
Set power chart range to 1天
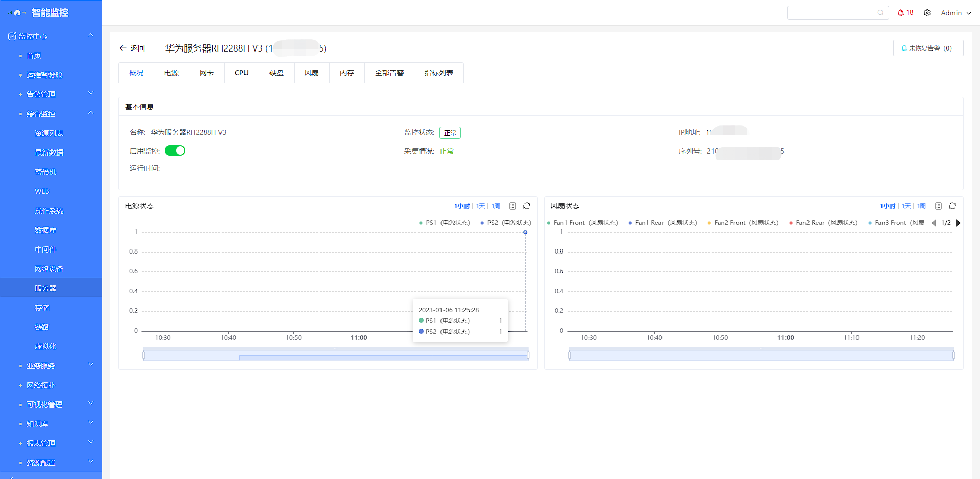(481, 206)
